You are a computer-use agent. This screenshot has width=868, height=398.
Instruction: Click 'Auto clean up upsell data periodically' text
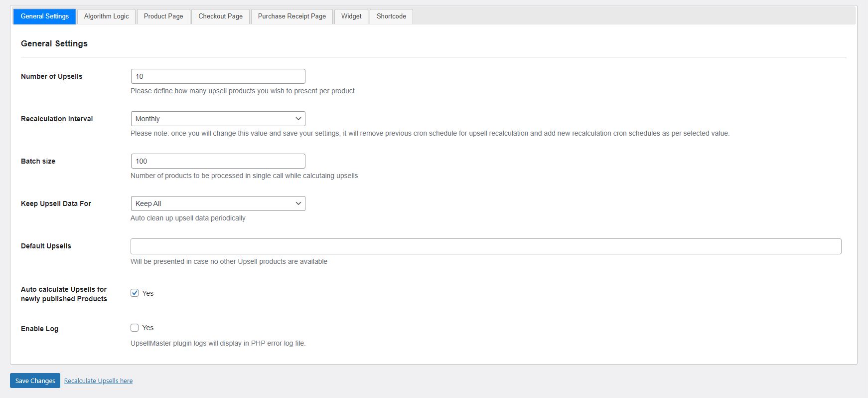click(188, 218)
